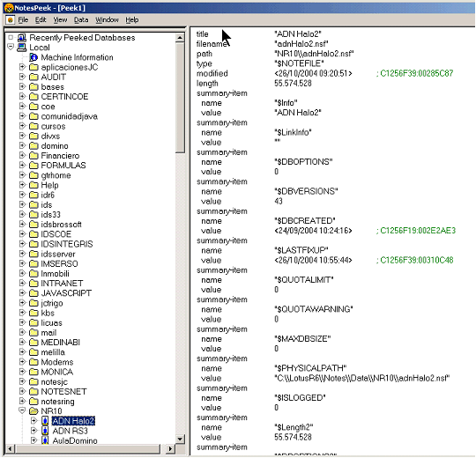The image size is (476, 458).
Task: Expand the ADN Halo2 database node
Action: [33, 421]
